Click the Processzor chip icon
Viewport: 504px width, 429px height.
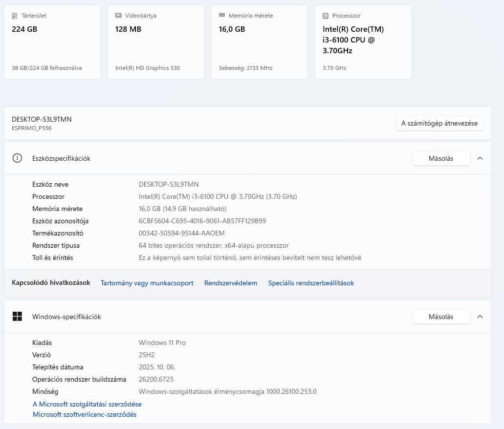tap(326, 16)
